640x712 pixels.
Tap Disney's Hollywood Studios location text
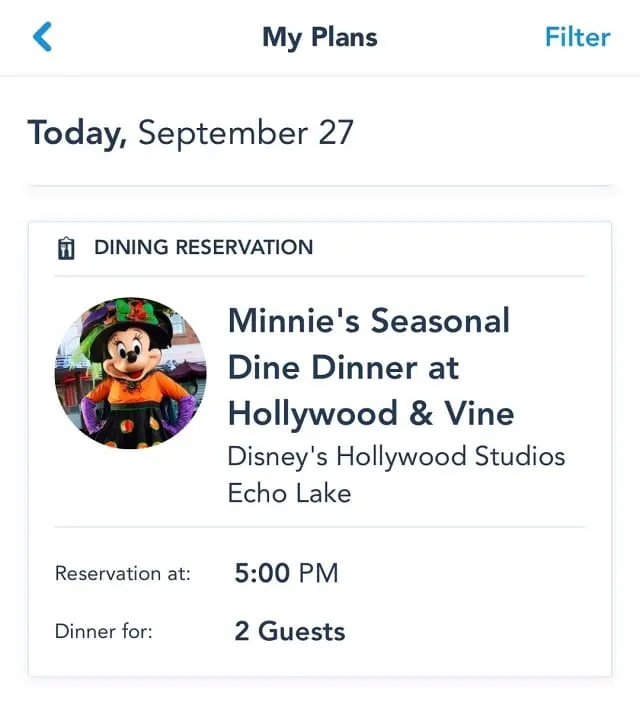(x=396, y=456)
